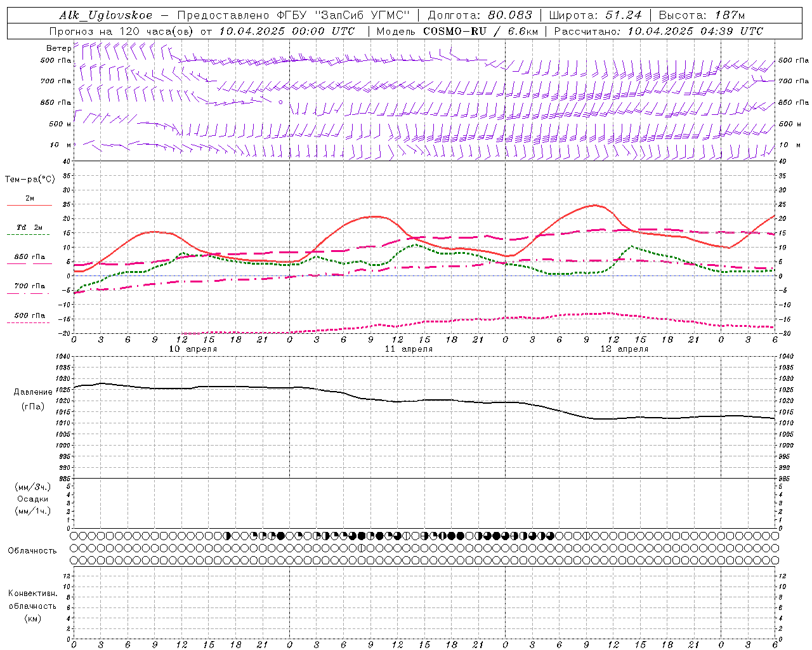
Task: Select the (мм/1ч.) precipitation unit label
Action: [x=33, y=511]
